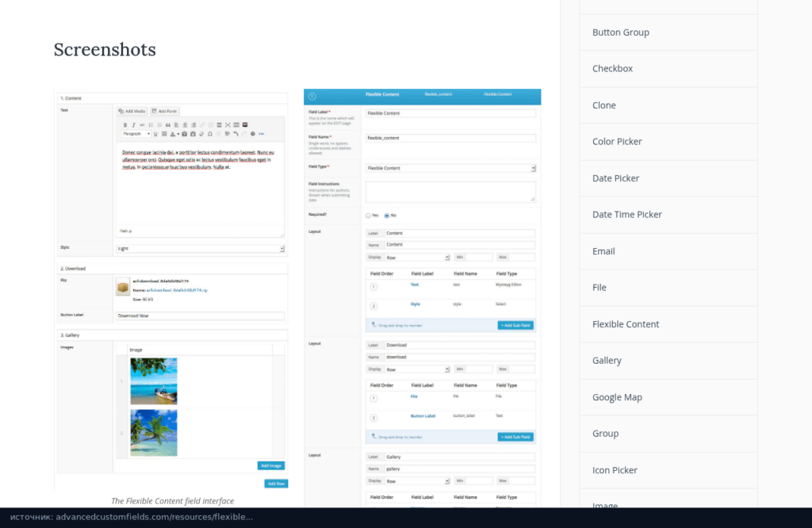Open the Button Group sidebar link
The width and height of the screenshot is (812, 528).
[668, 33]
